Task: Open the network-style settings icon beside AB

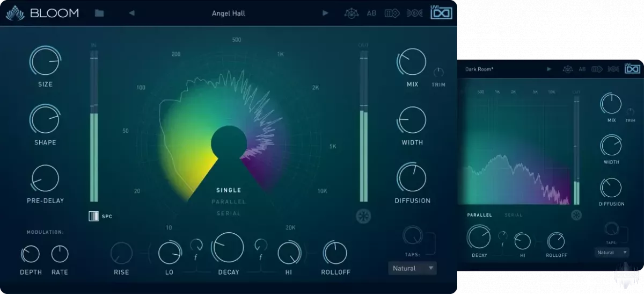Action: coord(352,13)
